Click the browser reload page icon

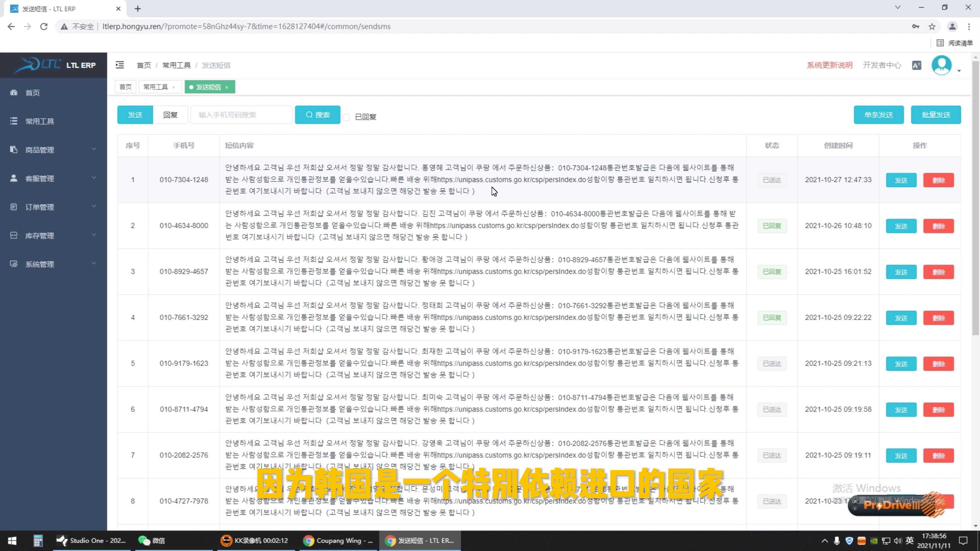[44, 27]
